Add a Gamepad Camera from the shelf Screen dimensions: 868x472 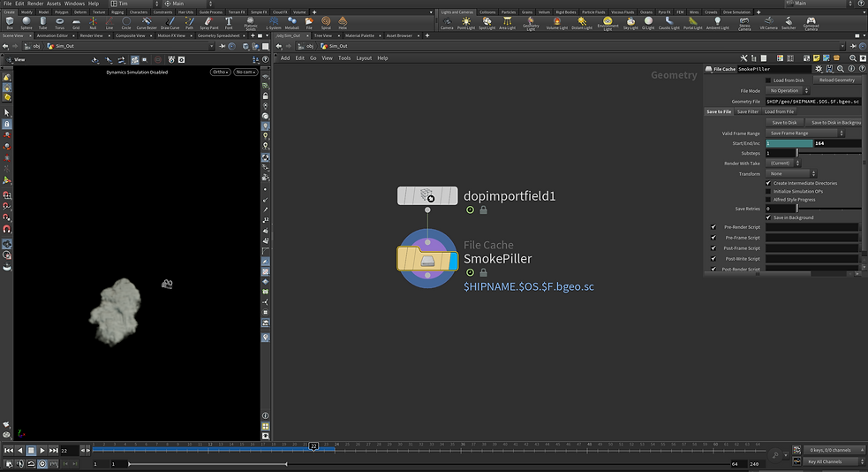click(811, 23)
